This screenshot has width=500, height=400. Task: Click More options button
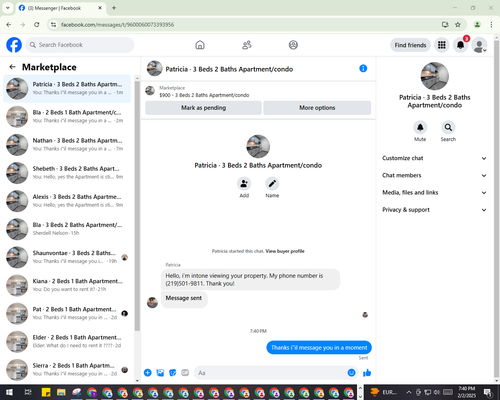pyautogui.click(x=317, y=108)
